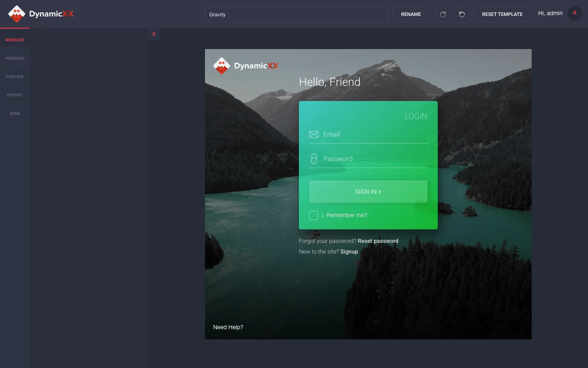Image resolution: width=588 pixels, height=368 pixels.
Task: Click the Forgot your password? text
Action: tap(327, 241)
